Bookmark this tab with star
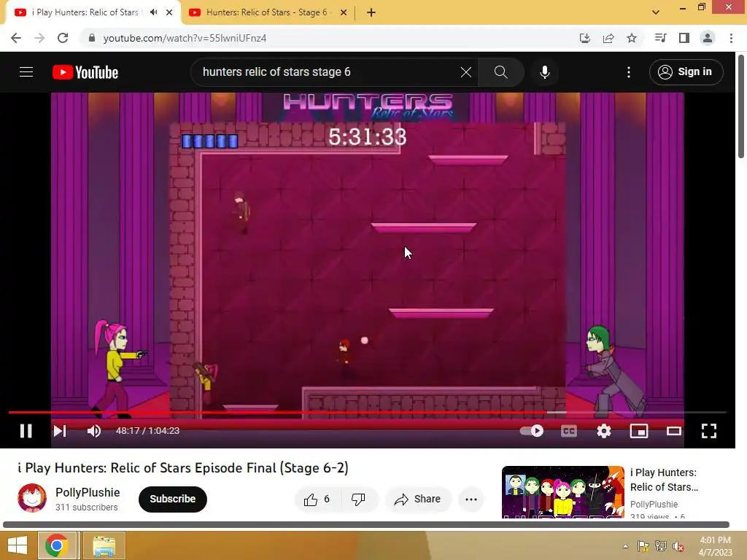Viewport: 747px width, 560px height. coord(632,38)
